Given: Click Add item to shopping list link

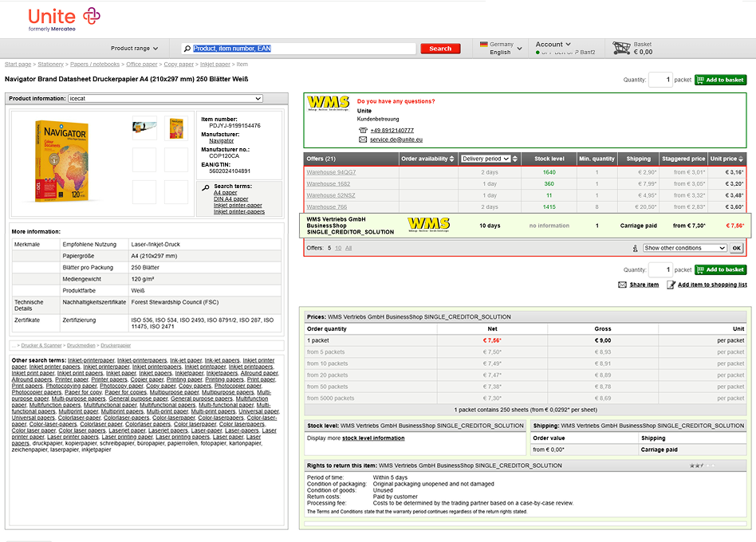Looking at the screenshot, I should 713,285.
